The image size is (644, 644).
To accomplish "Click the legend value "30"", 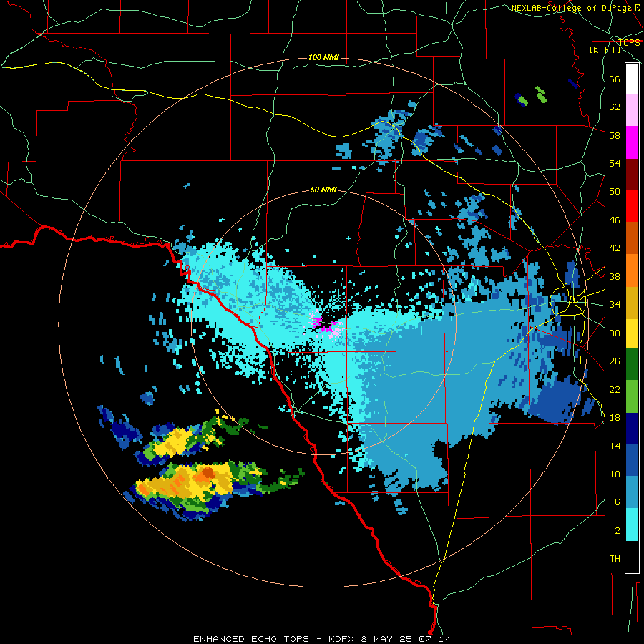I will click(615, 333).
